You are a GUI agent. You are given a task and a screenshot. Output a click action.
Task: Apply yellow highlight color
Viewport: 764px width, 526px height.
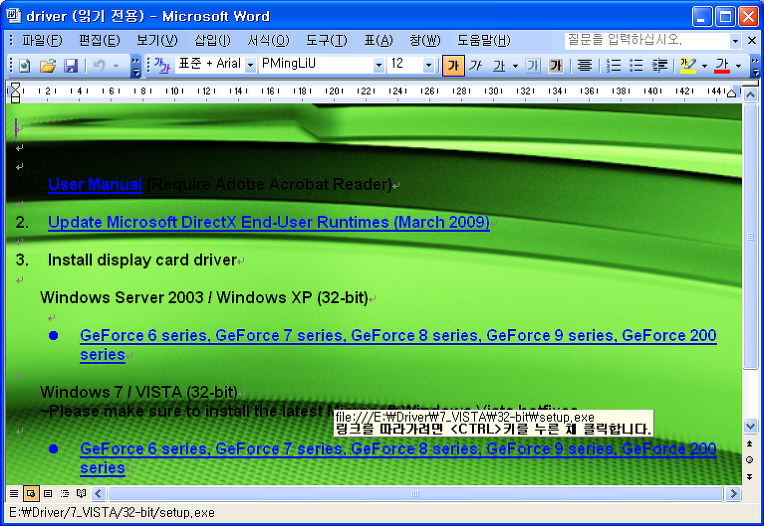(x=688, y=65)
